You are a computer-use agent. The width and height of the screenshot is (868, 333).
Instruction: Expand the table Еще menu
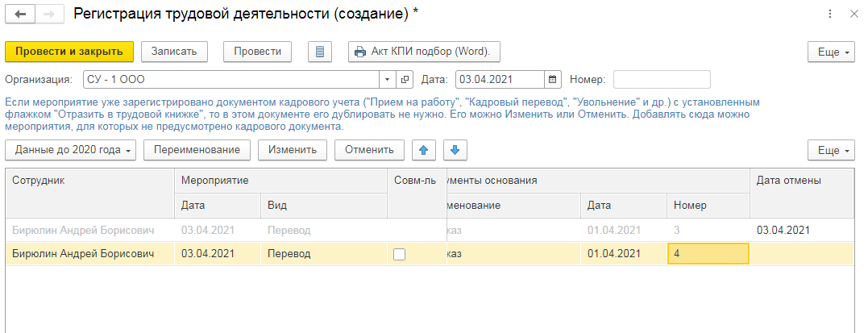[x=831, y=150]
